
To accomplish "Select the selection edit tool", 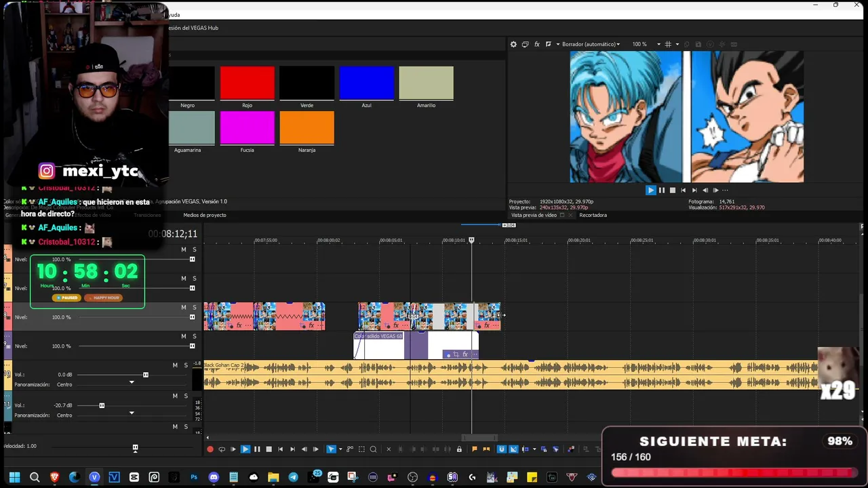I will point(361,449).
